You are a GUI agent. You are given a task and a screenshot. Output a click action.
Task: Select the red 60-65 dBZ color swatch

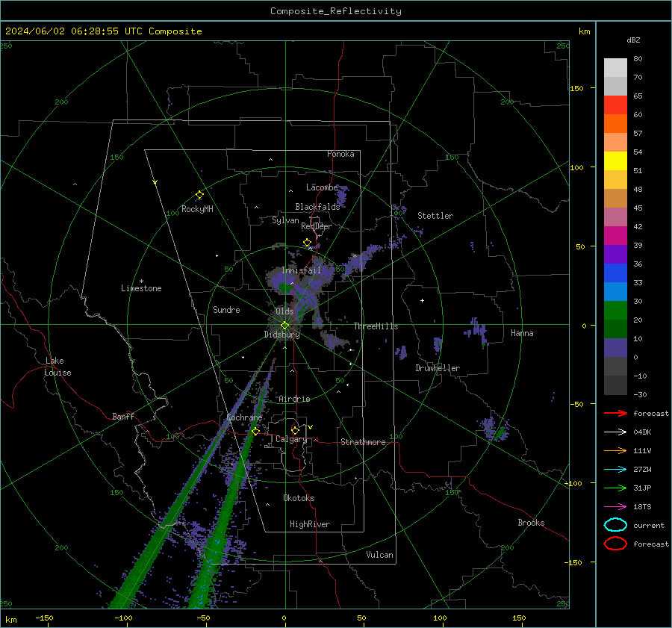[615, 105]
